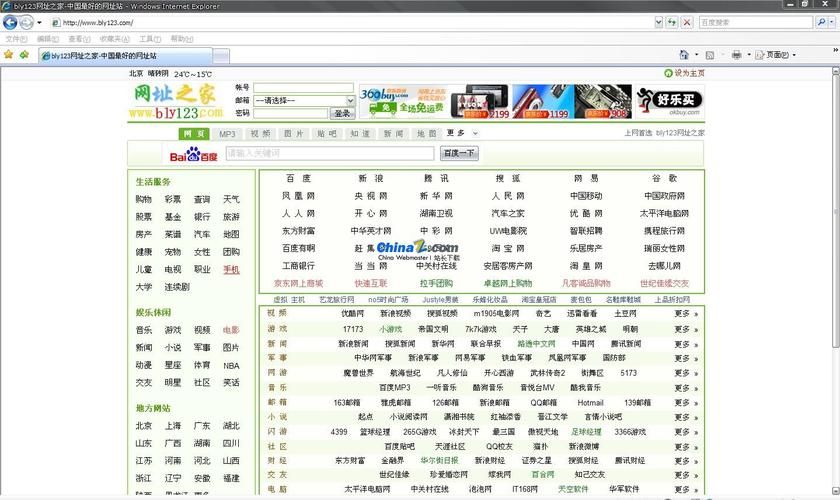
Task: Open the 京东网上商城 link
Action: 298,283
